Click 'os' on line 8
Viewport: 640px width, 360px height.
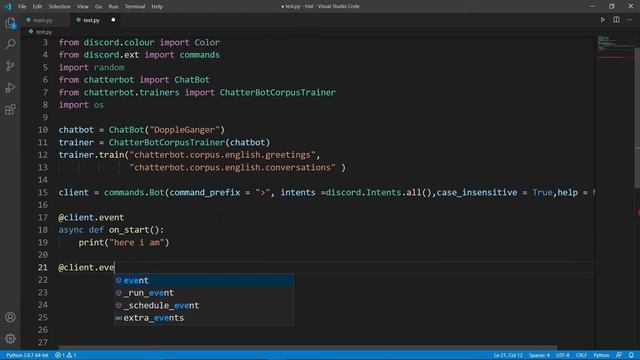(99, 105)
